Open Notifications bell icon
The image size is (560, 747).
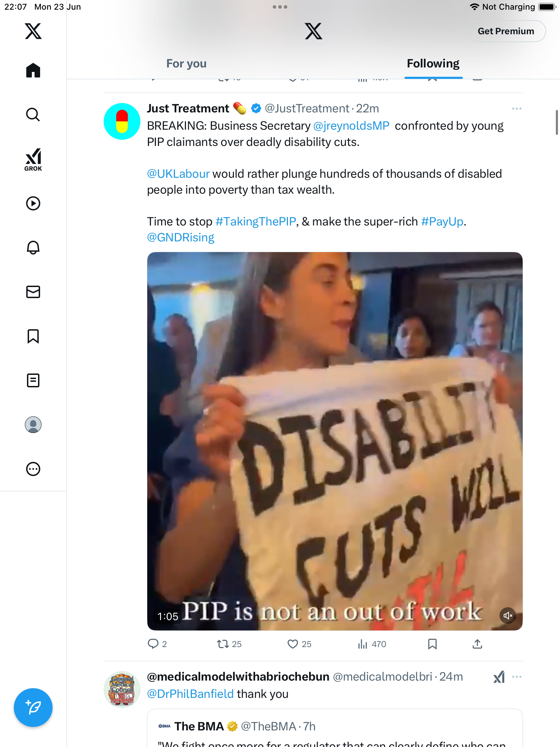click(x=33, y=247)
